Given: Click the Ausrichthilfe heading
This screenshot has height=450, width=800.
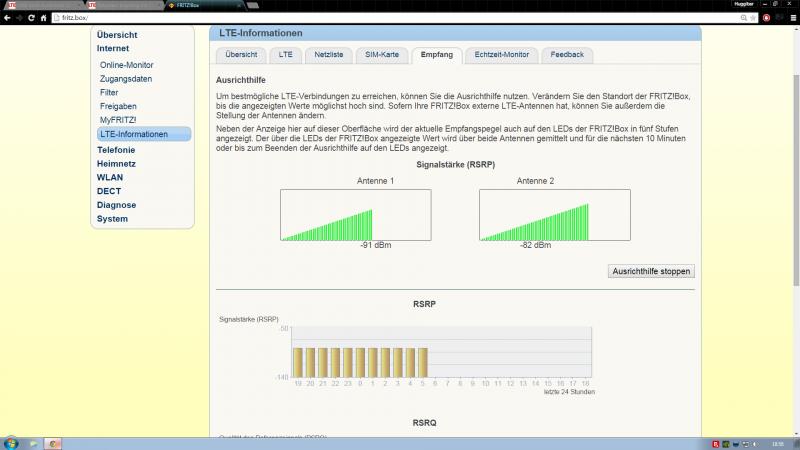Looking at the screenshot, I should point(241,80).
